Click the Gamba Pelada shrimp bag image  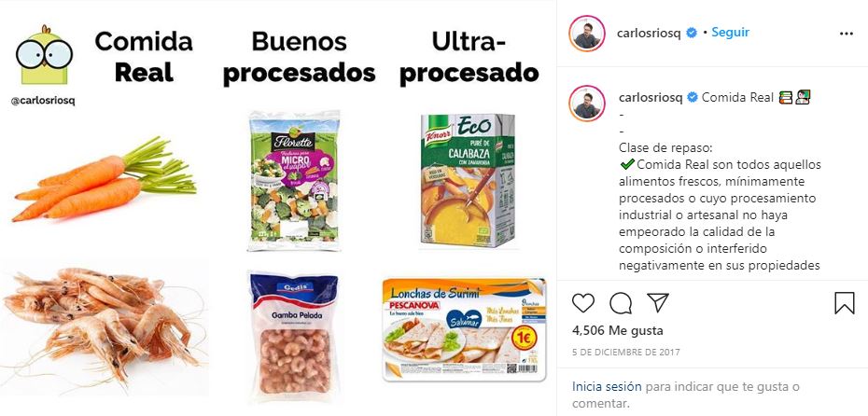(x=293, y=335)
